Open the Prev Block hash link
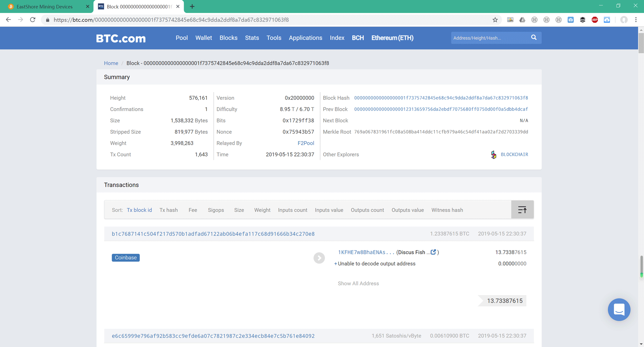 coord(441,109)
